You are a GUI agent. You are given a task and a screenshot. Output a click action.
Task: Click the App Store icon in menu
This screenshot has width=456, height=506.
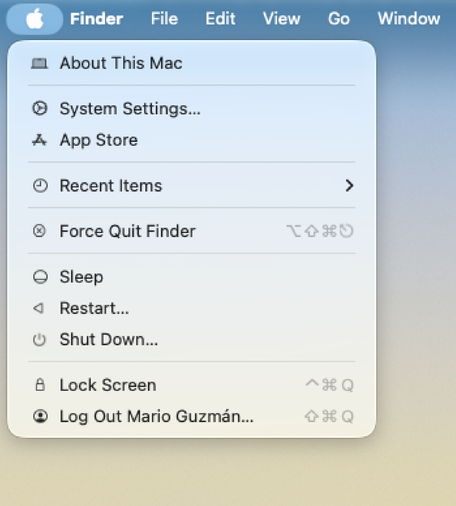coord(40,140)
